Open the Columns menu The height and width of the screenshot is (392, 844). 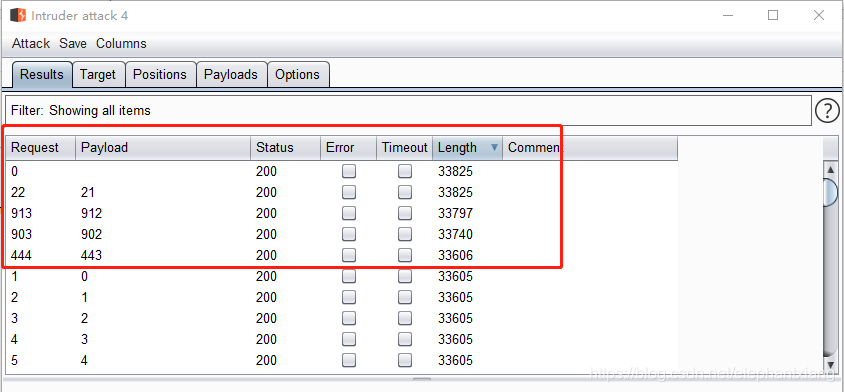tap(121, 44)
